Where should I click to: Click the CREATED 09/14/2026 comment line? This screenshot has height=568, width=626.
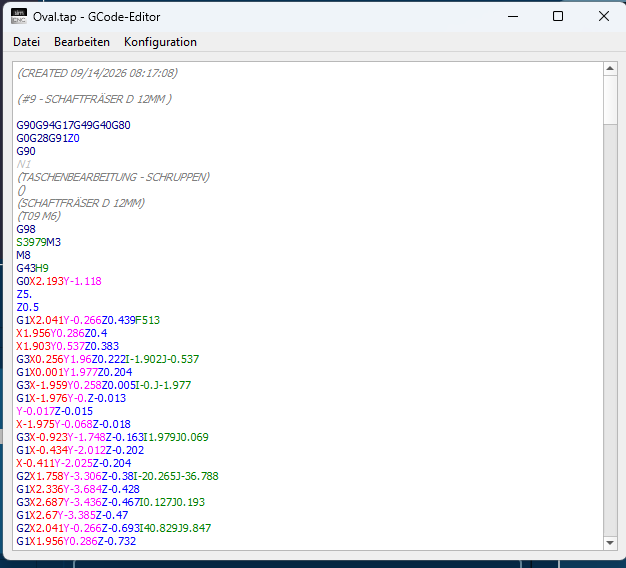97,73
